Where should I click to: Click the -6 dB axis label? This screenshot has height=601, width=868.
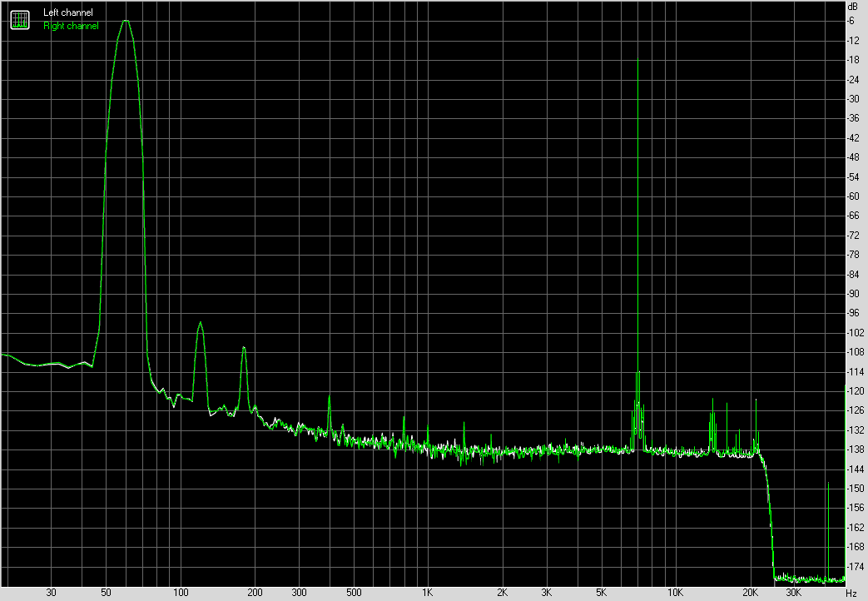851,21
